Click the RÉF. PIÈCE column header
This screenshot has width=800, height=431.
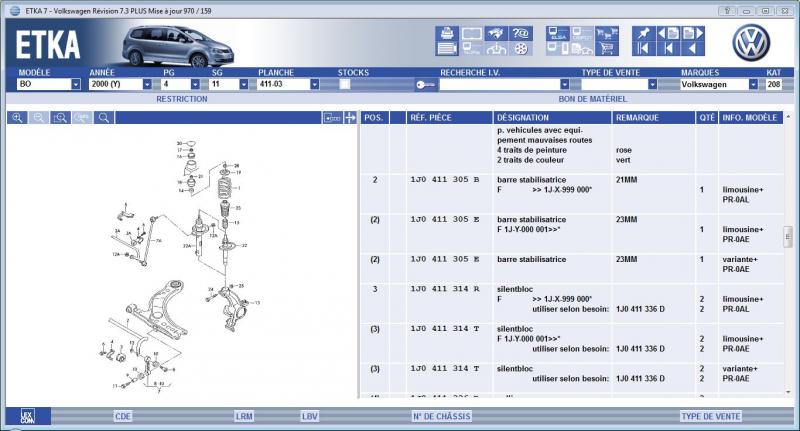(449, 118)
